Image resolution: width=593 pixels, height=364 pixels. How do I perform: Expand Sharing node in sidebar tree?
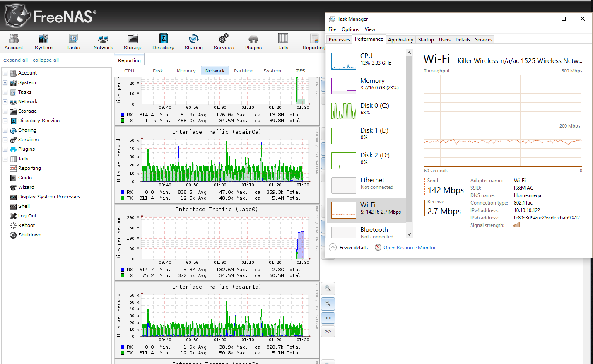5,130
